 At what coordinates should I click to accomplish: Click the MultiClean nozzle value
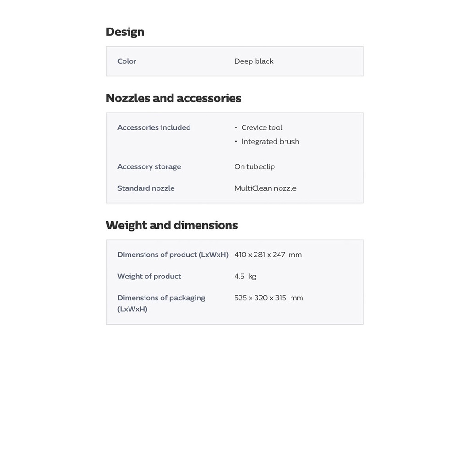265,188
